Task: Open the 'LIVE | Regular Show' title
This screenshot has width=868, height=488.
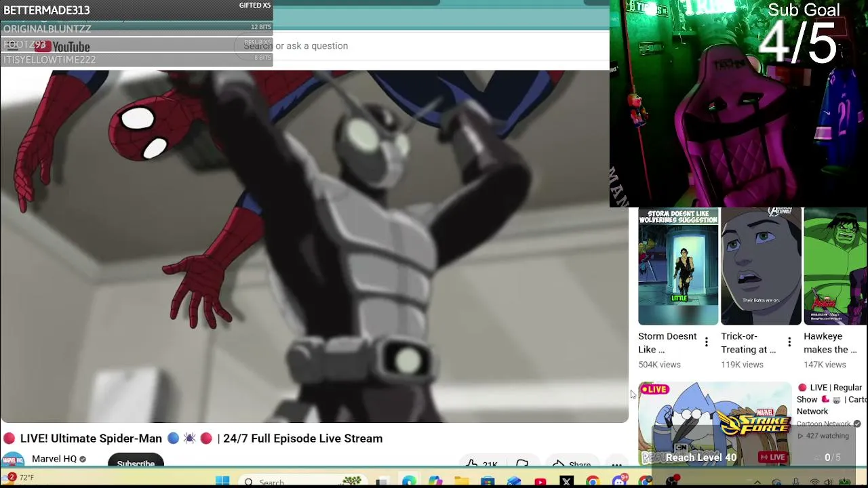Action: coord(832,399)
